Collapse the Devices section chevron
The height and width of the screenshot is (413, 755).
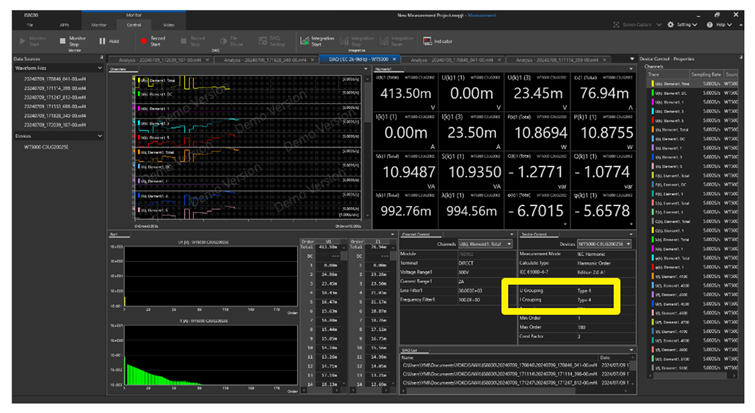[x=100, y=136]
